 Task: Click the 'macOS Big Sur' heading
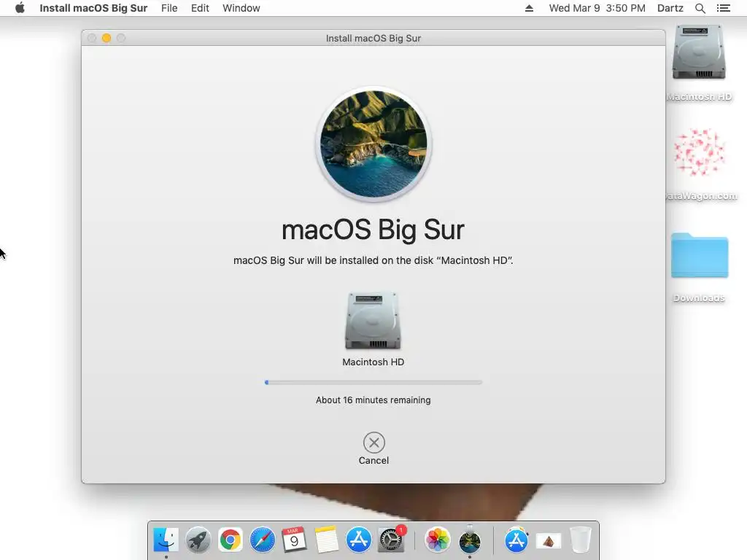coord(373,230)
